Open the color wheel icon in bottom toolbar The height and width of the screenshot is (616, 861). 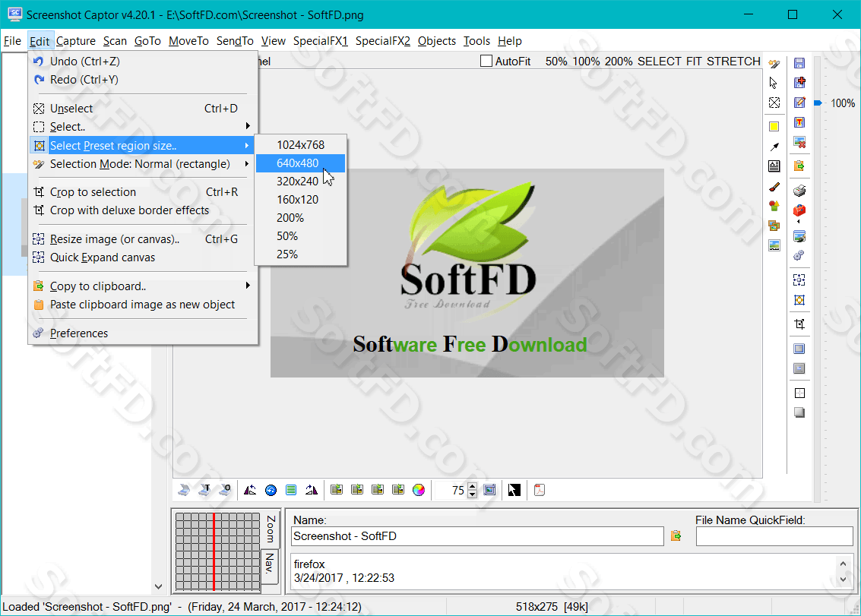click(x=419, y=490)
